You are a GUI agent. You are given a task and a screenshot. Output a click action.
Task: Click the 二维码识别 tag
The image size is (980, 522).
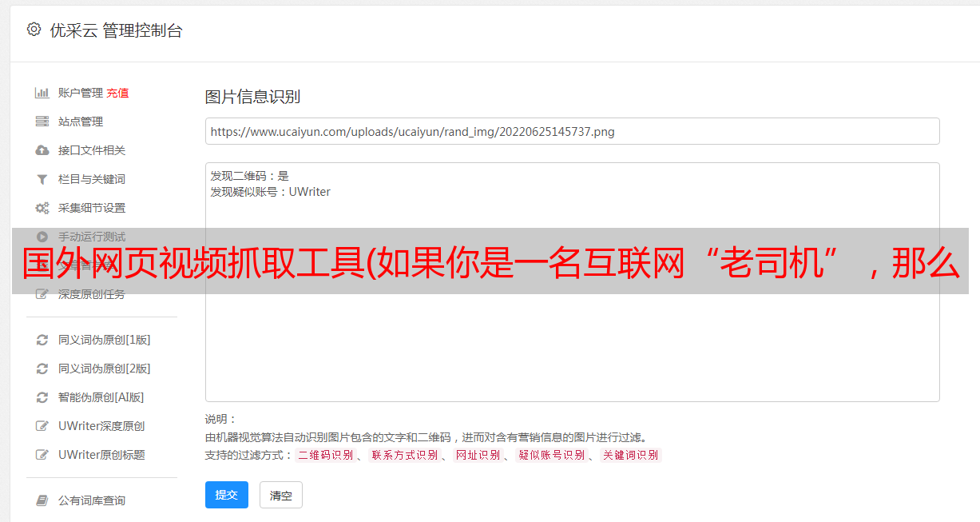(x=325, y=455)
